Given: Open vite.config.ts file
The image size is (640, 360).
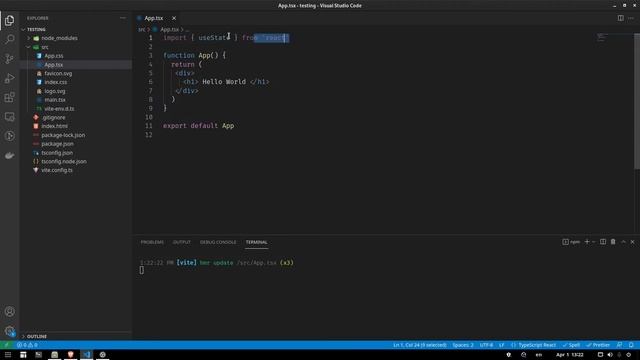Looking at the screenshot, I should pyautogui.click(x=56, y=170).
